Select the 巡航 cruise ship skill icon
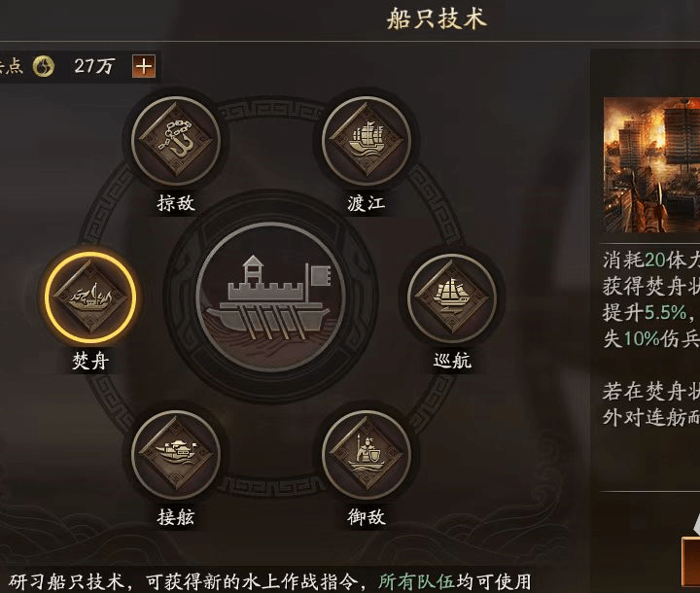The width and height of the screenshot is (700, 593). (x=452, y=297)
